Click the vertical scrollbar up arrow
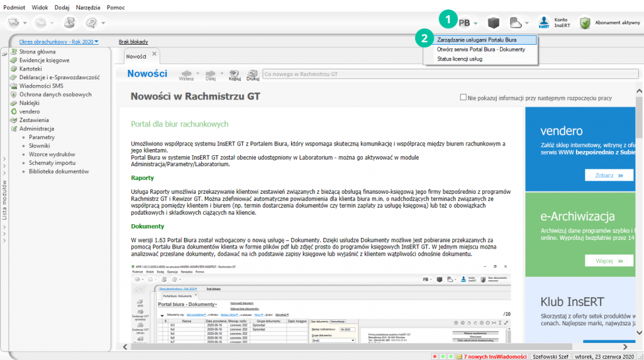The image size is (644, 360). 640,91
